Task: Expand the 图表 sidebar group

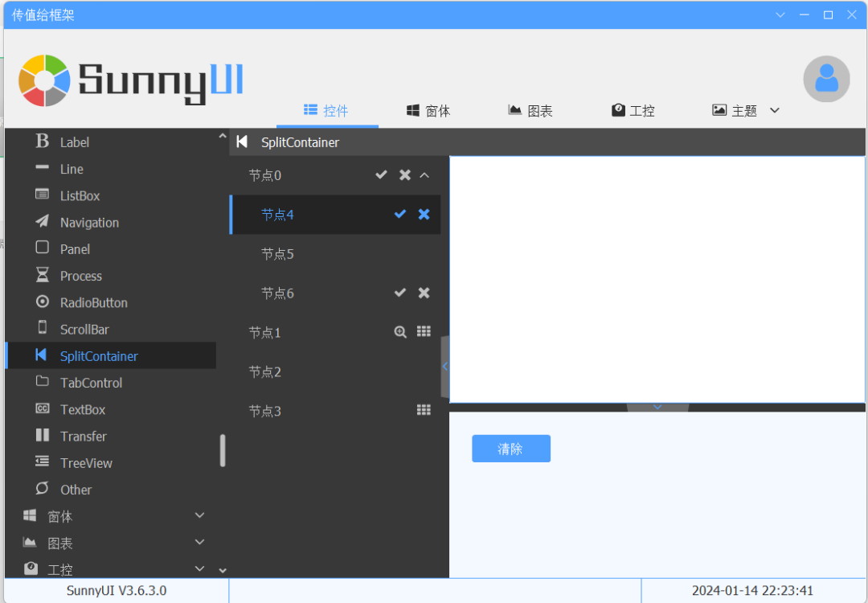Action: click(200, 543)
